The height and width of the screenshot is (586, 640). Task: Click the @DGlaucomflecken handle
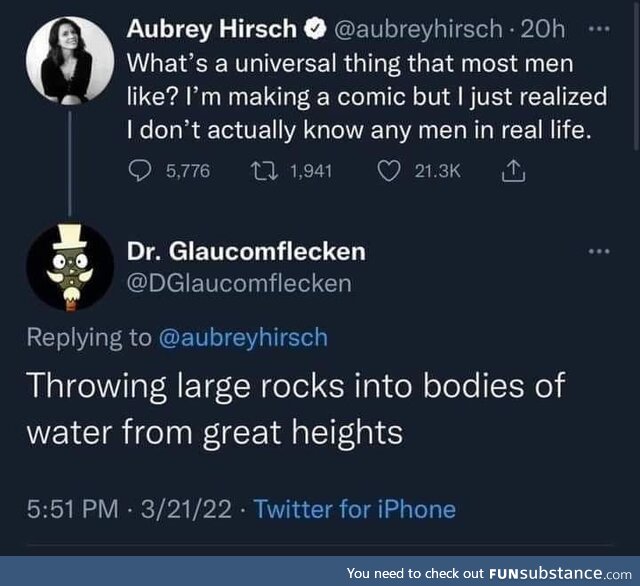[237, 283]
